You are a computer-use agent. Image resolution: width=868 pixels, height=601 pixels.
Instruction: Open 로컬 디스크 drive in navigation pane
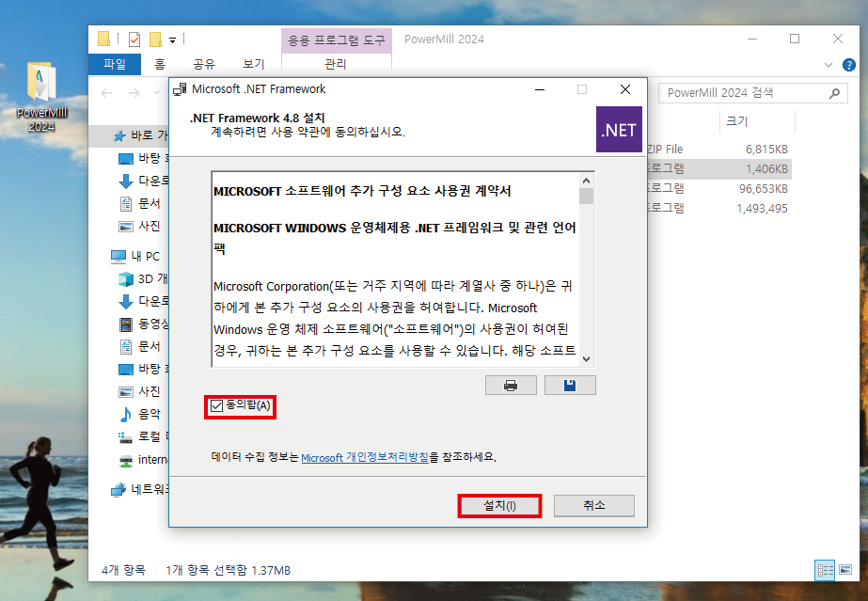coord(144,436)
